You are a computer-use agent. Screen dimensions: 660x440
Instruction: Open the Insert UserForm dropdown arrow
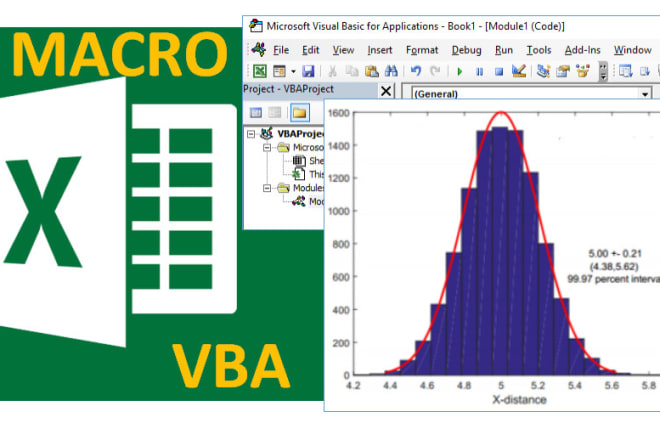293,72
